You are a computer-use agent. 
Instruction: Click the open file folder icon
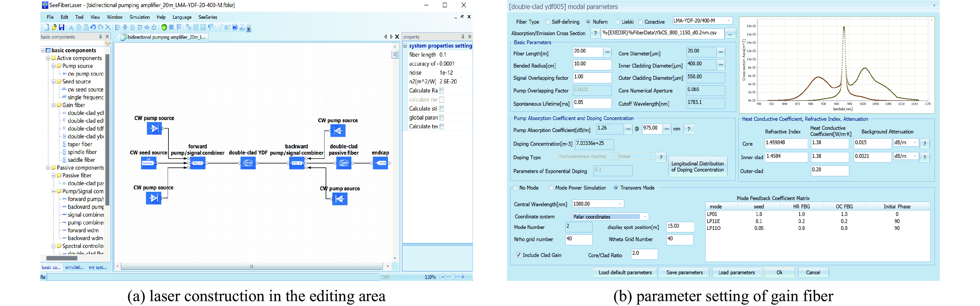tap(54, 27)
